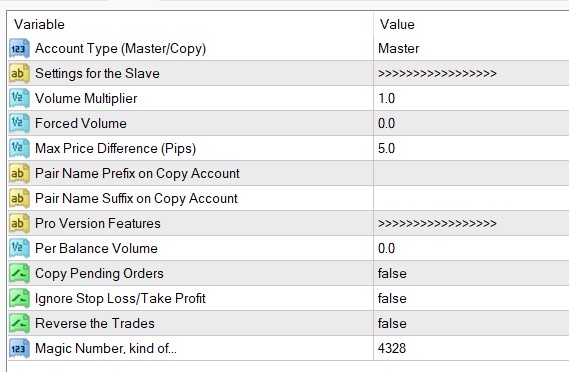Click the boolean icon for Copy Pending Orders
The image size is (569, 372).
19,274
